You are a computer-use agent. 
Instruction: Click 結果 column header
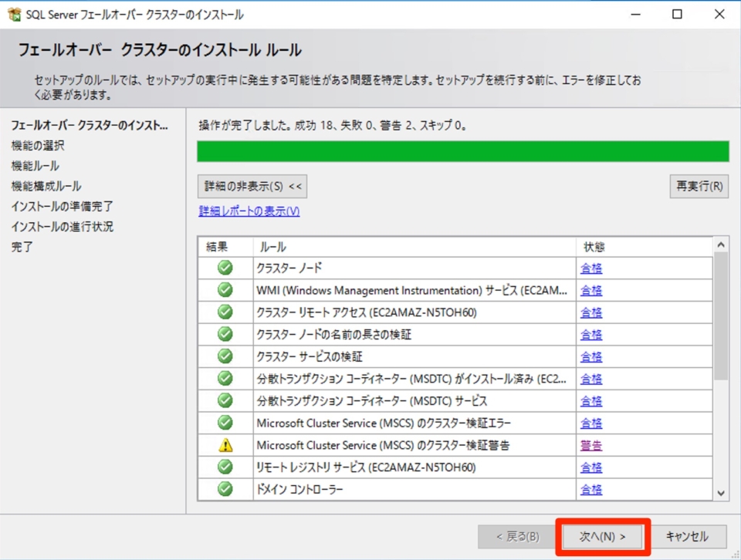(226, 247)
